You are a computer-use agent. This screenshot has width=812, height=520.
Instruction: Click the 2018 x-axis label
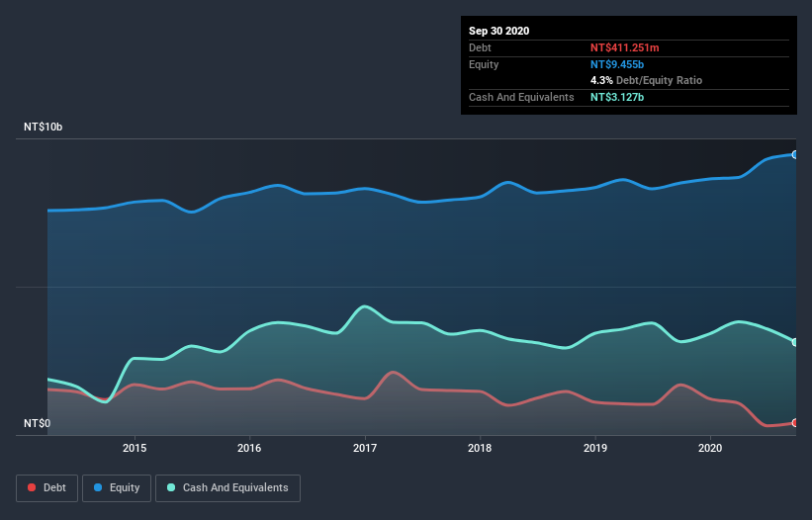point(480,448)
